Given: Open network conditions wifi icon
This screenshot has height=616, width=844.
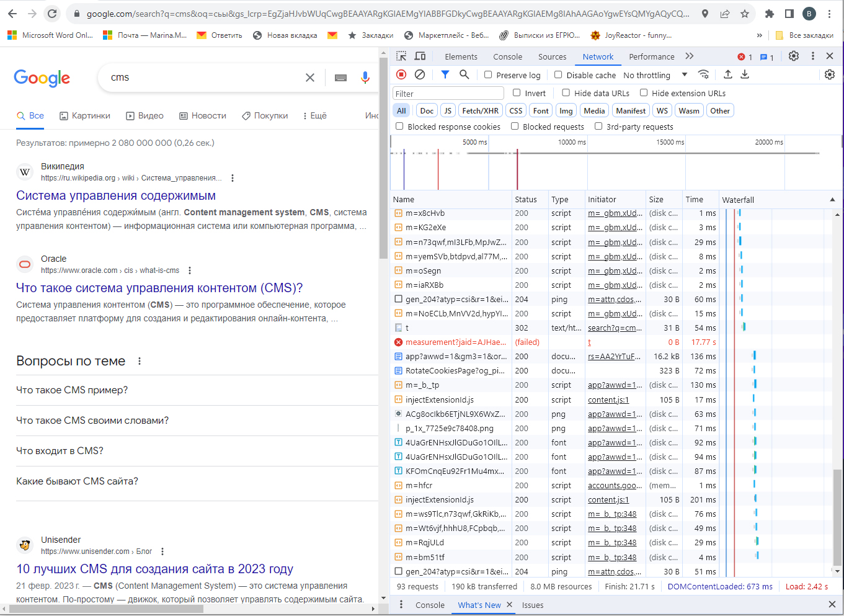Looking at the screenshot, I should coord(703,74).
